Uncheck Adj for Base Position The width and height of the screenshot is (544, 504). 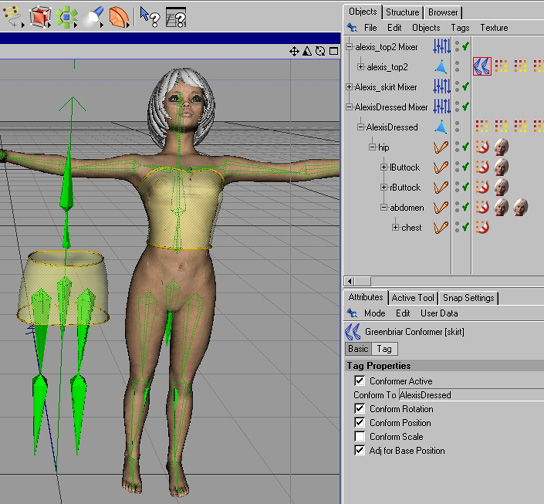[x=359, y=450]
